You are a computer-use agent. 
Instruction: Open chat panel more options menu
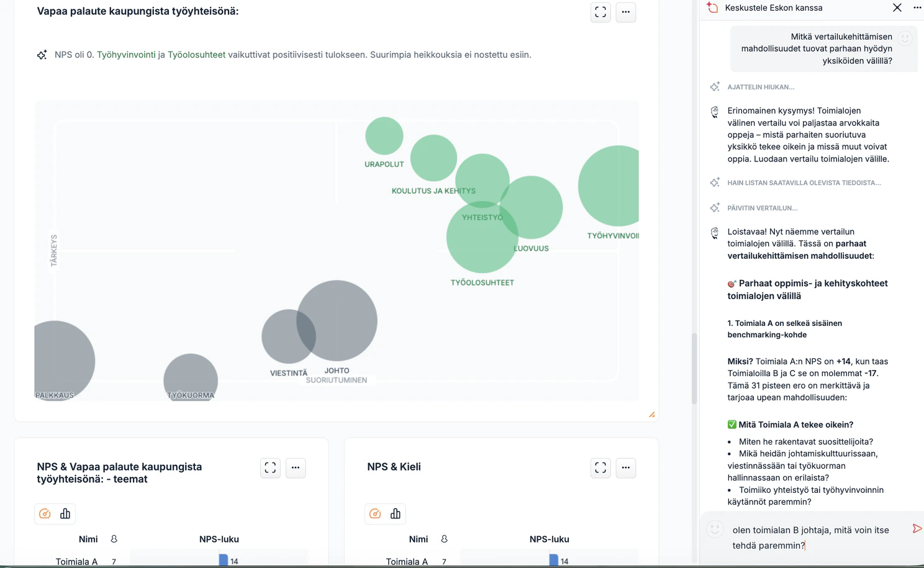(x=917, y=7)
